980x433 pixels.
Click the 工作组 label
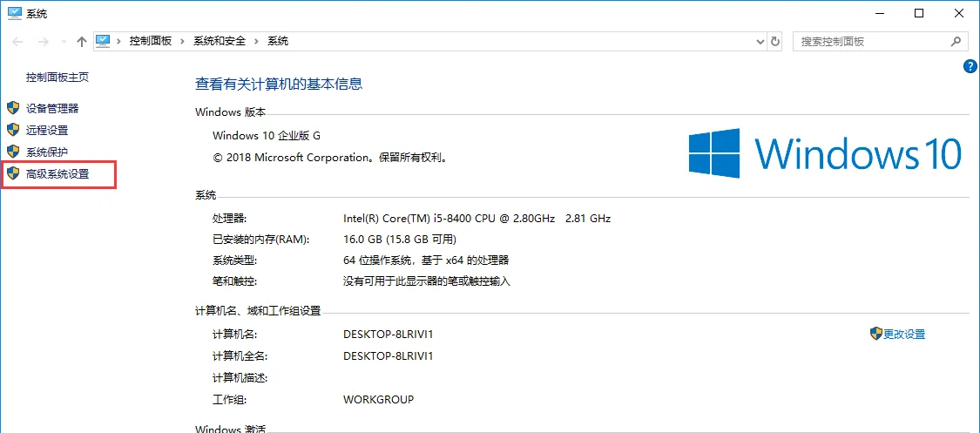[x=230, y=399]
